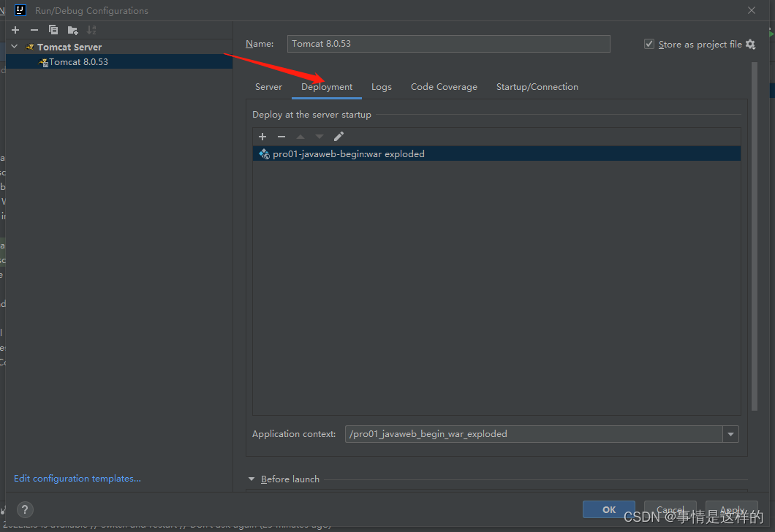Image resolution: width=775 pixels, height=532 pixels.
Task: Add a new run configuration
Action: (15, 30)
